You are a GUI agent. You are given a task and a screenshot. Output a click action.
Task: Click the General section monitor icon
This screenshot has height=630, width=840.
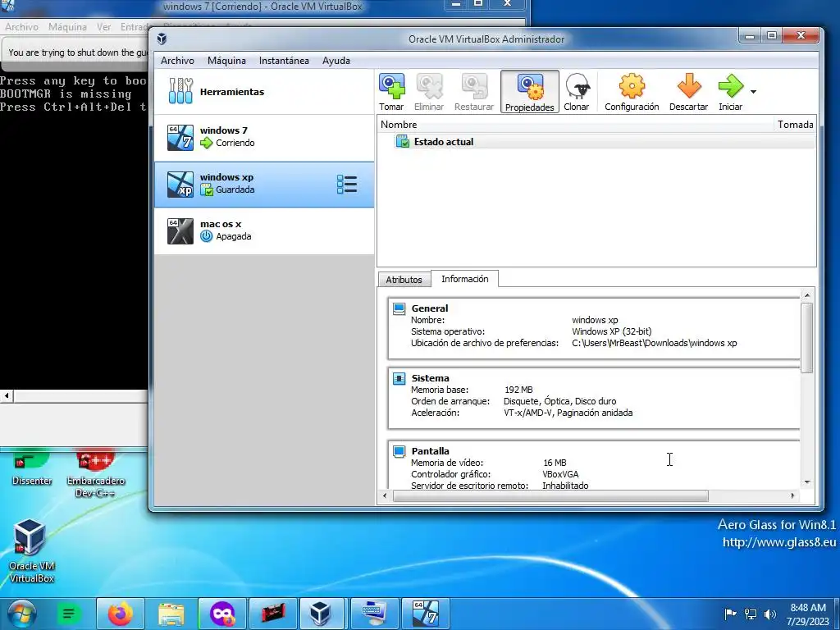click(x=399, y=308)
